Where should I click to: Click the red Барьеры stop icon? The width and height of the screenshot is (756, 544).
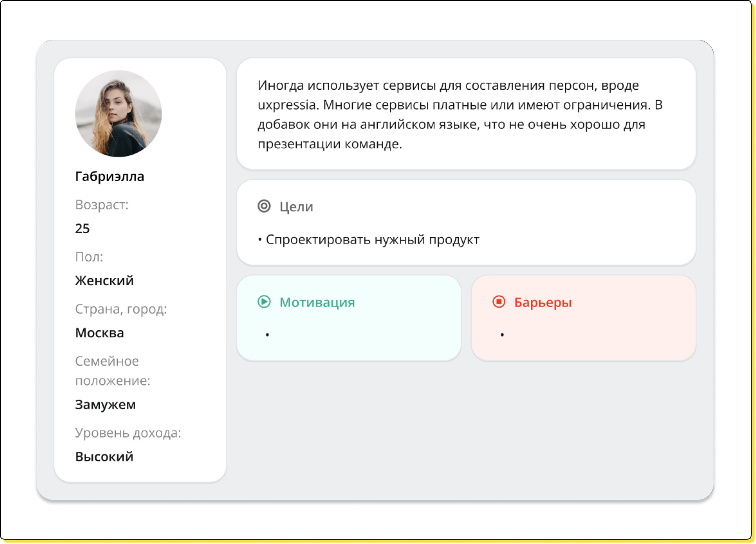[499, 302]
